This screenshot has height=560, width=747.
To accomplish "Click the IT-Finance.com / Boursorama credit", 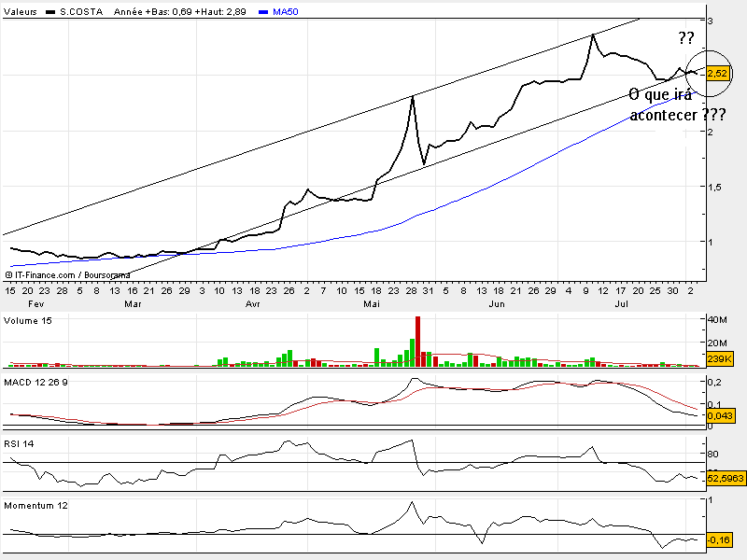I will (x=67, y=275).
